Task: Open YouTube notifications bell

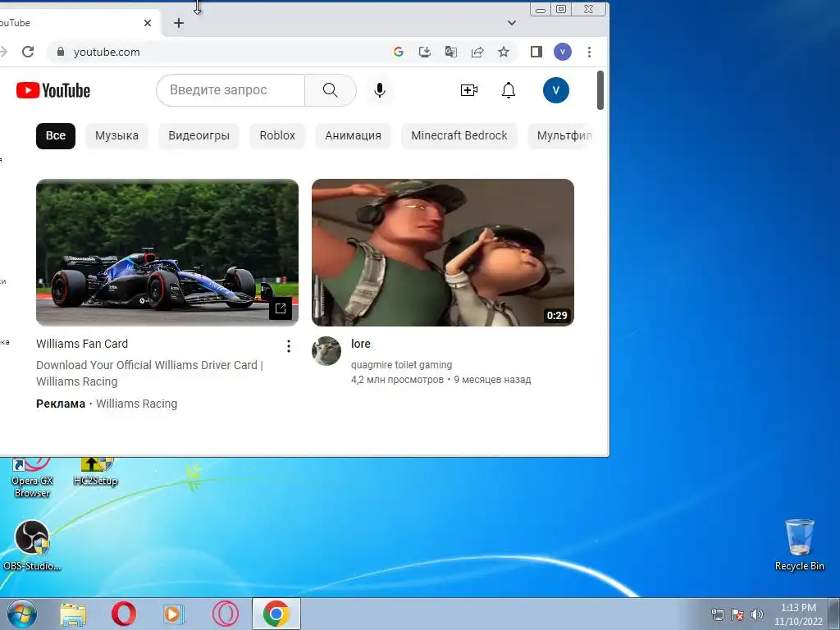Action: click(x=509, y=90)
